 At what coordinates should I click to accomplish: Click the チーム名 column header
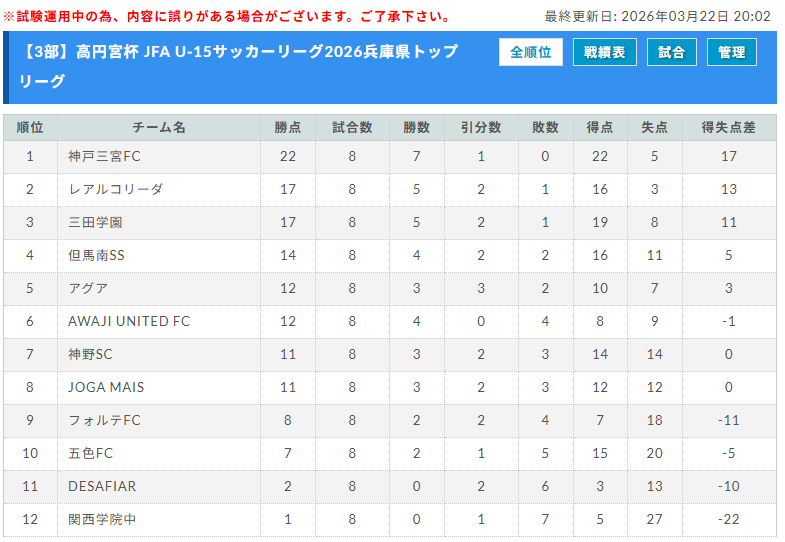click(159, 127)
